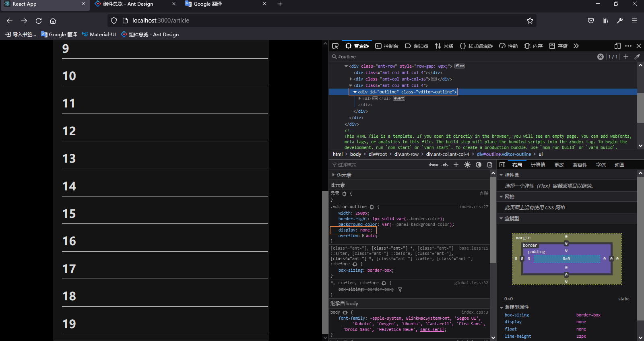644x341 pixels.
Task: Switch to the 字体 fonts tab
Action: [x=601, y=165]
